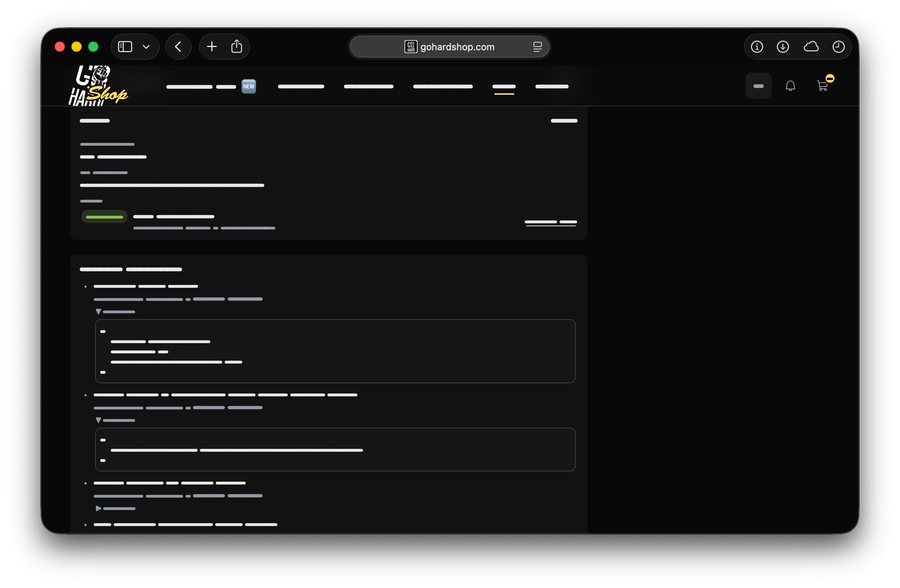Open the shopping cart icon

pos(822,86)
